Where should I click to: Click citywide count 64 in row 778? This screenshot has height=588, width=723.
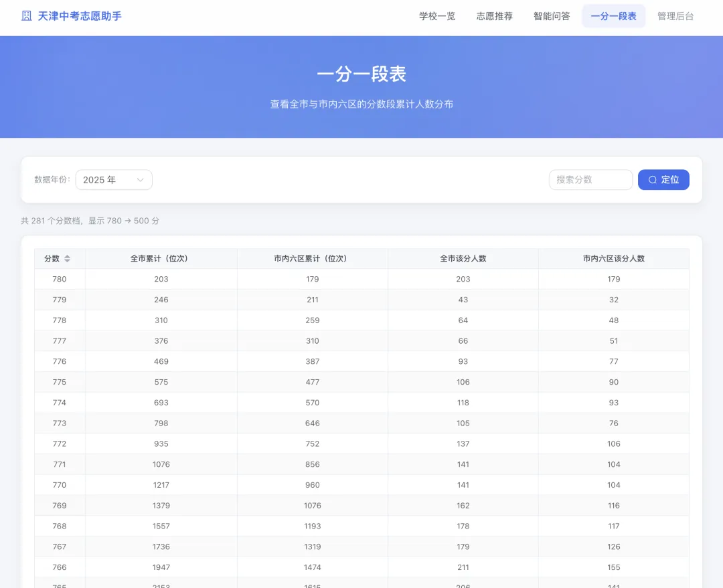point(463,320)
